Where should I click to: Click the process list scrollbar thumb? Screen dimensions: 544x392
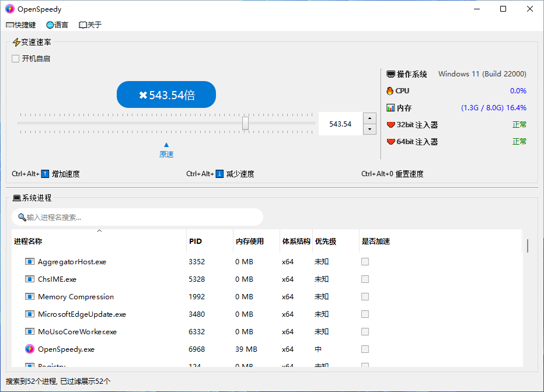pyautogui.click(x=528, y=246)
